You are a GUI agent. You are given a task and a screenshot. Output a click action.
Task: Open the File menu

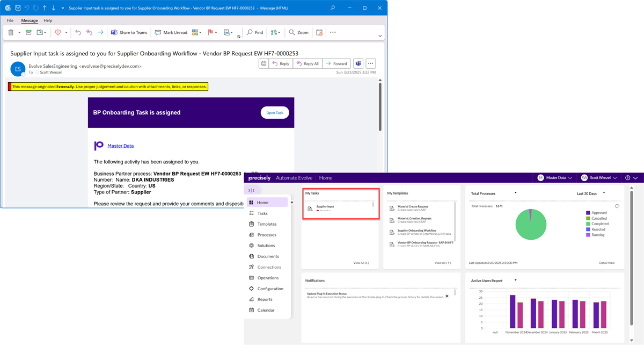coord(10,20)
